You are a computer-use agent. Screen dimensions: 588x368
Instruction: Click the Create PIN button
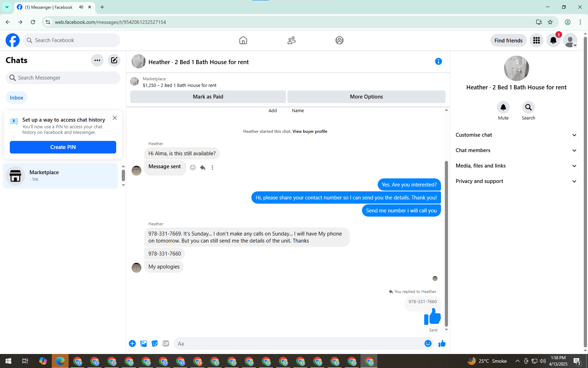click(63, 147)
